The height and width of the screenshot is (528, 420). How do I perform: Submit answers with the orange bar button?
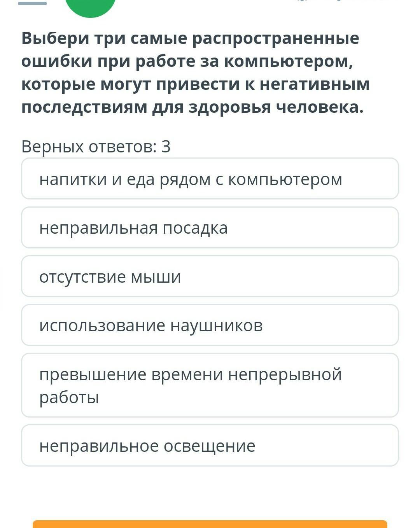pos(210,524)
